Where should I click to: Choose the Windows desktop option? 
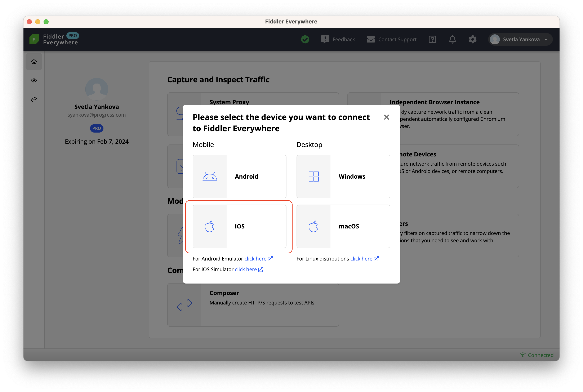pos(343,177)
